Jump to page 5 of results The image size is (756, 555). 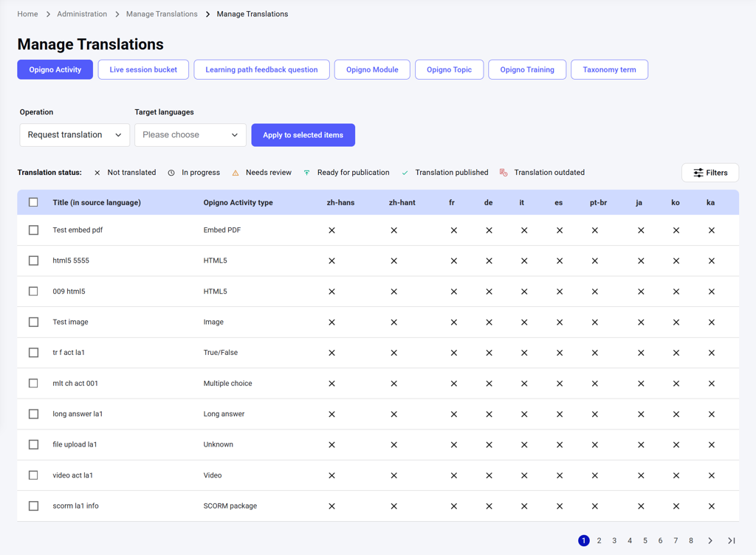(x=645, y=540)
